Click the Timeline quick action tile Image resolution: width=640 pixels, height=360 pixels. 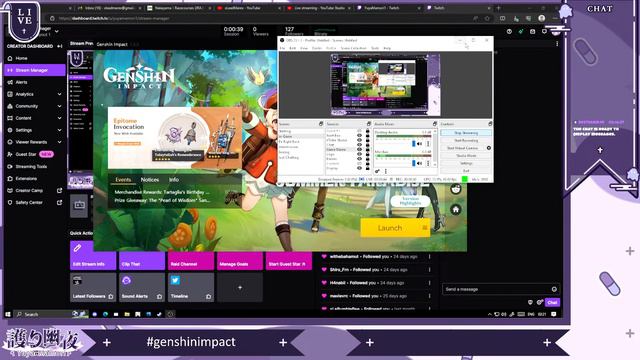[191, 287]
